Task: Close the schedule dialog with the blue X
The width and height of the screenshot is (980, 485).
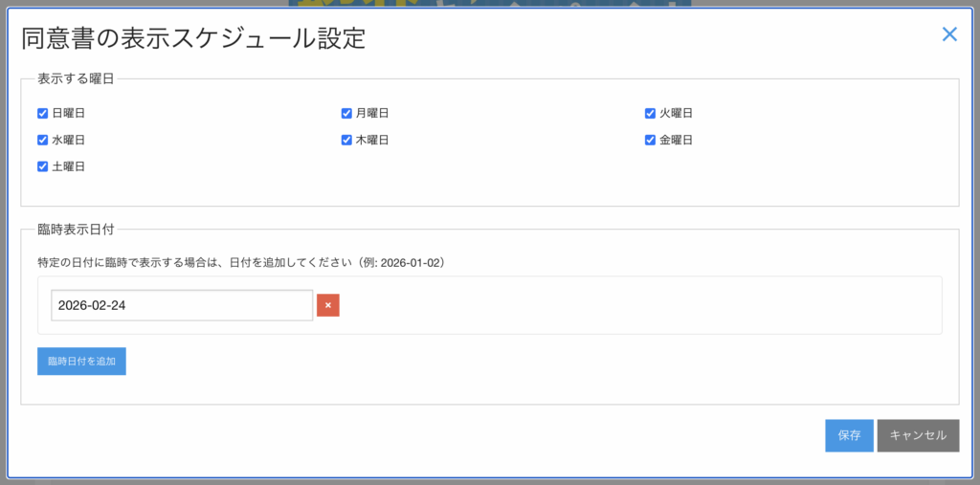Action: [x=949, y=34]
